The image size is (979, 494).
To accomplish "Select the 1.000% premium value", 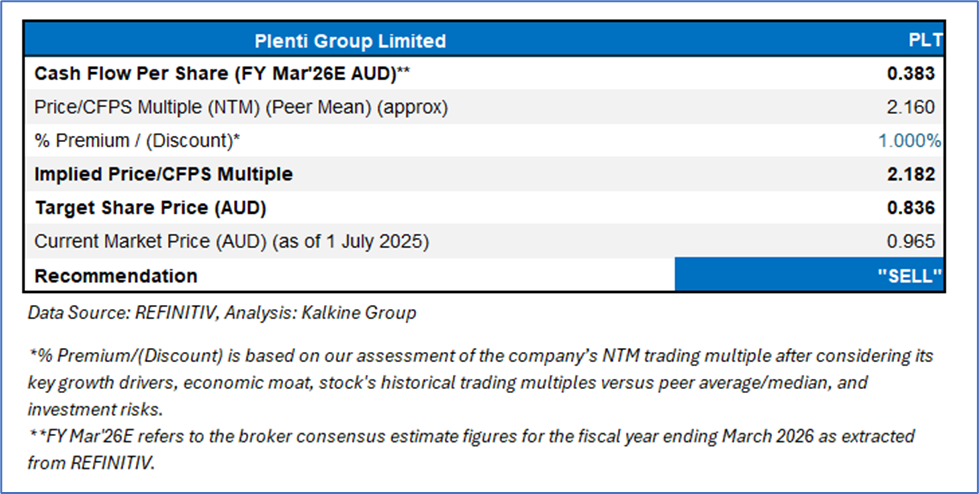I will 910,141.
